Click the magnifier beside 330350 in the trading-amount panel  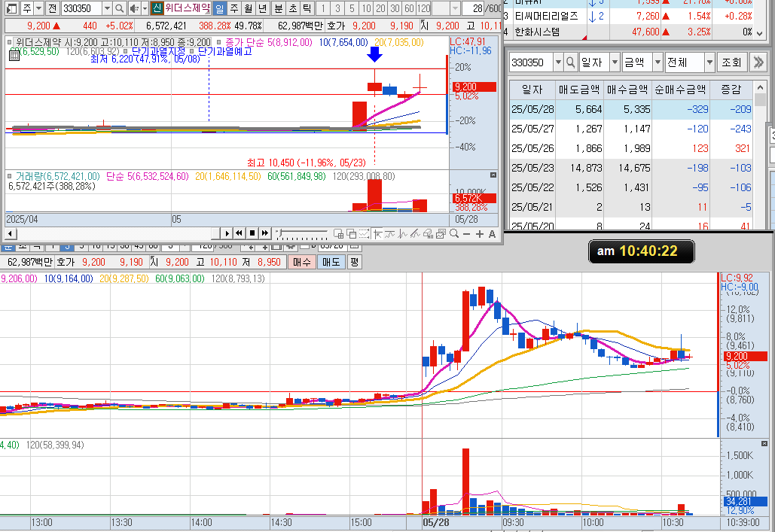571,62
